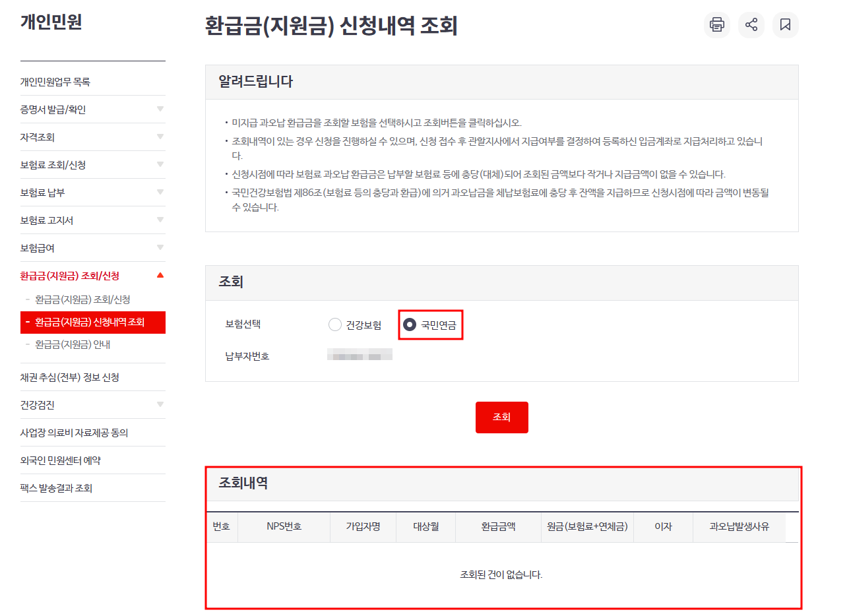Image resolution: width=849 pixels, height=616 pixels.
Task: Click the NPS번호 column header
Action: (x=284, y=527)
